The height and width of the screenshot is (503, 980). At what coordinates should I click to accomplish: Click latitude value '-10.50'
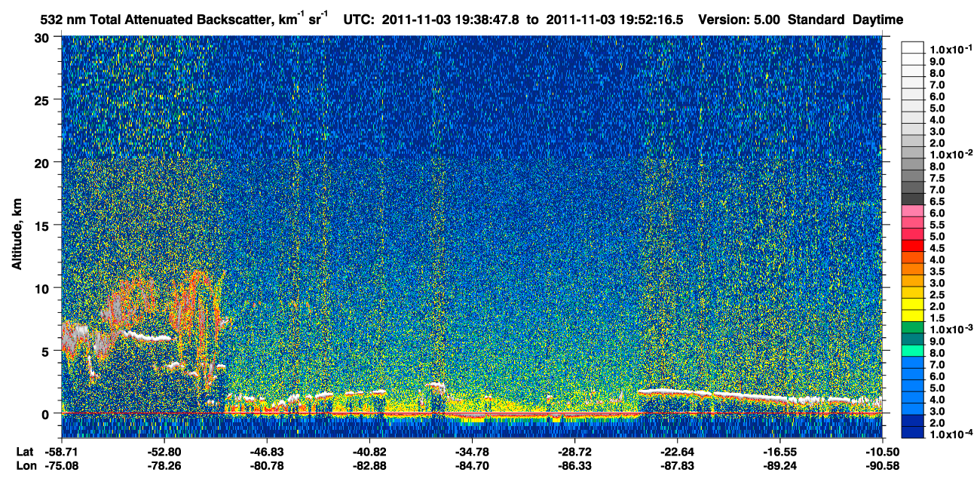pos(882,452)
